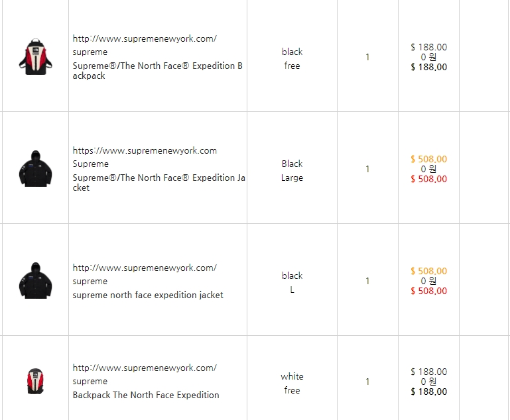Click the orange $ 508.00 price in the second row
510x420 pixels.
(428, 159)
